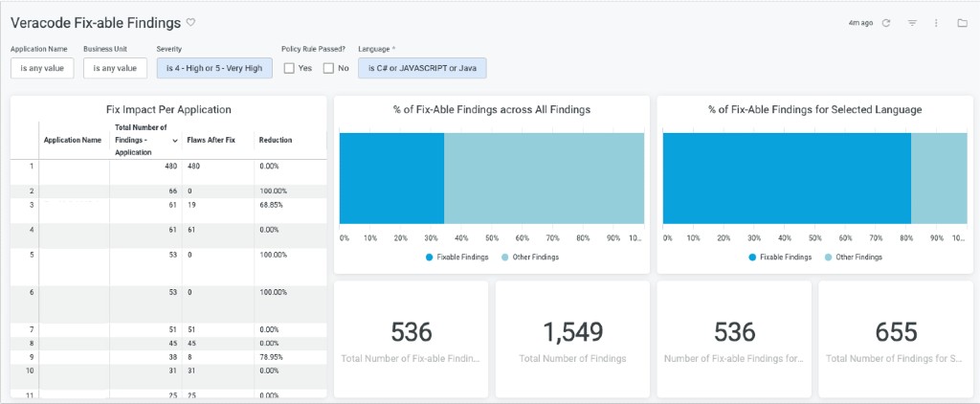Reload dashboard data with refresh icon
The height and width of the screenshot is (404, 980).
click(x=885, y=23)
